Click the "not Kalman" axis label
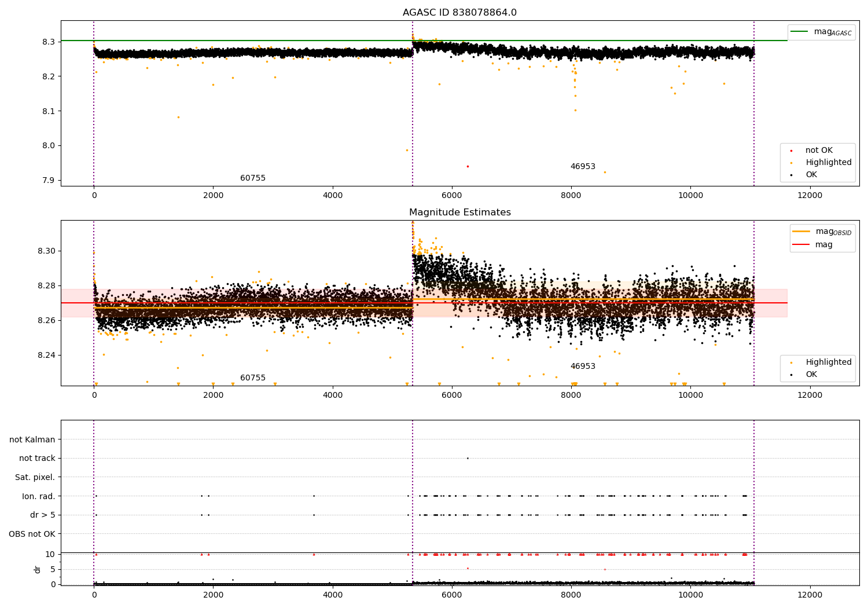The height and width of the screenshot is (608, 868). click(32, 440)
